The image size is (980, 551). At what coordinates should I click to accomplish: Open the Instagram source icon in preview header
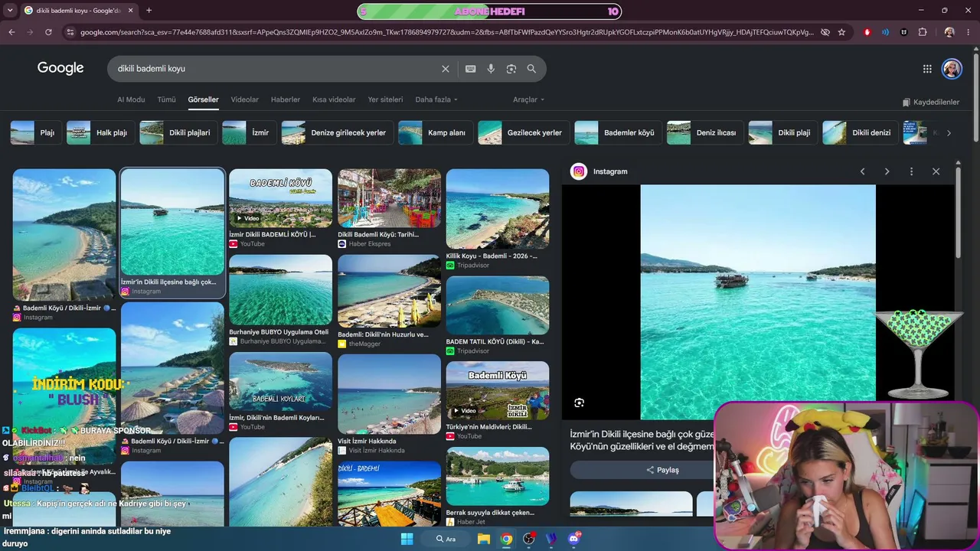(579, 171)
